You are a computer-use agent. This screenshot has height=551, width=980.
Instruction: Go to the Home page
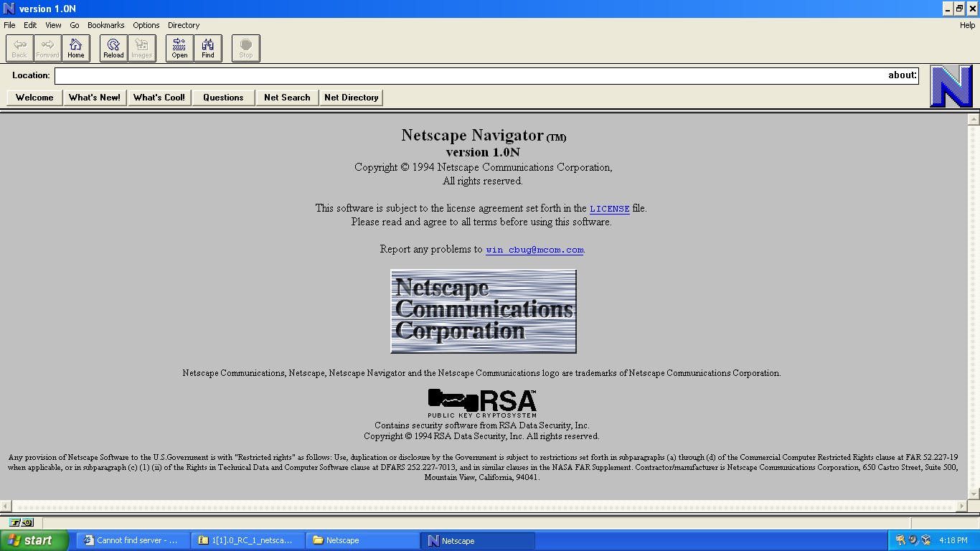pos(76,48)
